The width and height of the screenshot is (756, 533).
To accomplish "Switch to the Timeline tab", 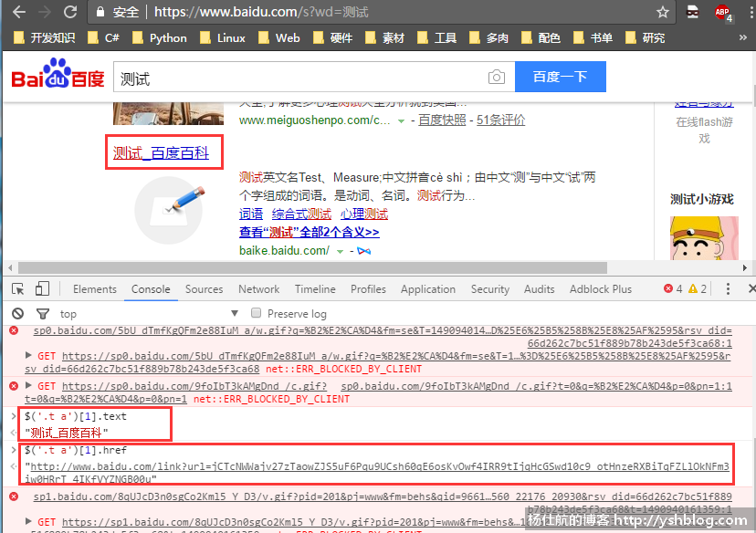I will point(315,289).
